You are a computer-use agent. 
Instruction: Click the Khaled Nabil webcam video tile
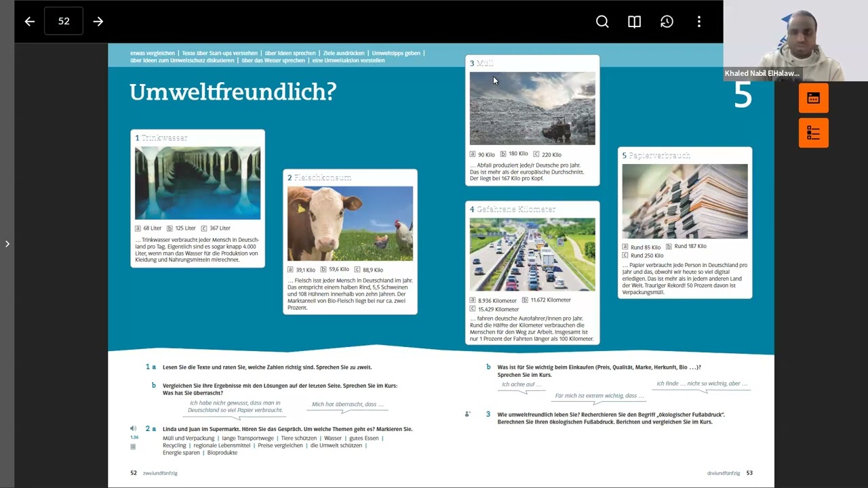795,41
